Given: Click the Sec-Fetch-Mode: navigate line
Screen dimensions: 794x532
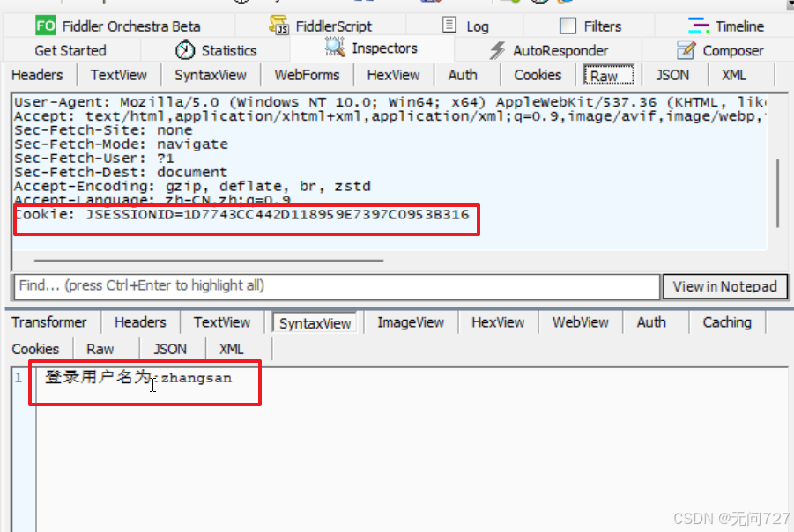Looking at the screenshot, I should (x=121, y=144).
